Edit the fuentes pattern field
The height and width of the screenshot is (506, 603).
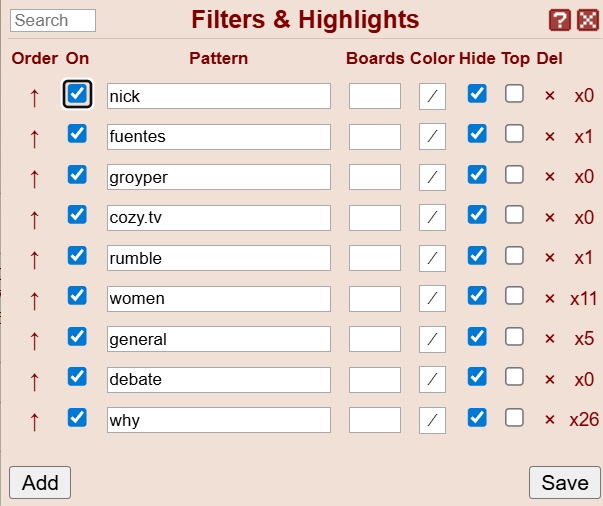pos(219,136)
